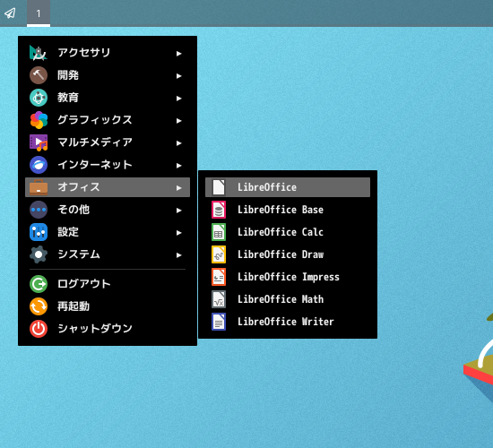493x448 pixels.
Task: Click the film and music マルチメディア icon
Action: pyautogui.click(x=39, y=142)
